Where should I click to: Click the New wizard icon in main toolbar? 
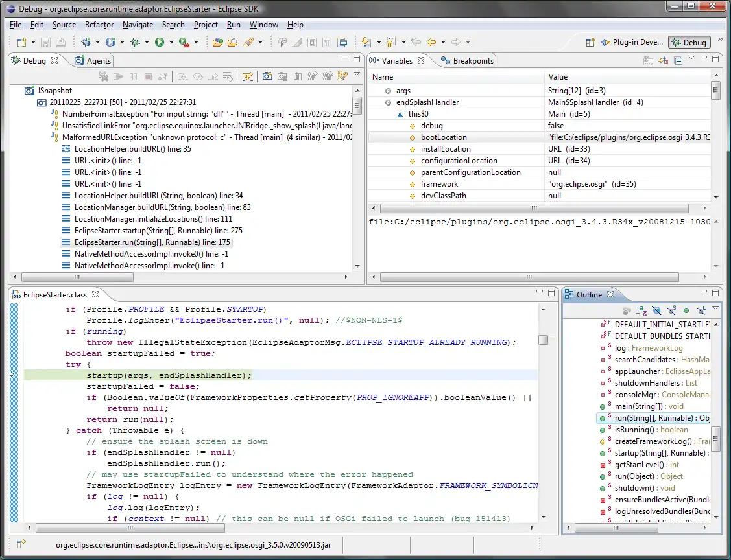click(21, 42)
